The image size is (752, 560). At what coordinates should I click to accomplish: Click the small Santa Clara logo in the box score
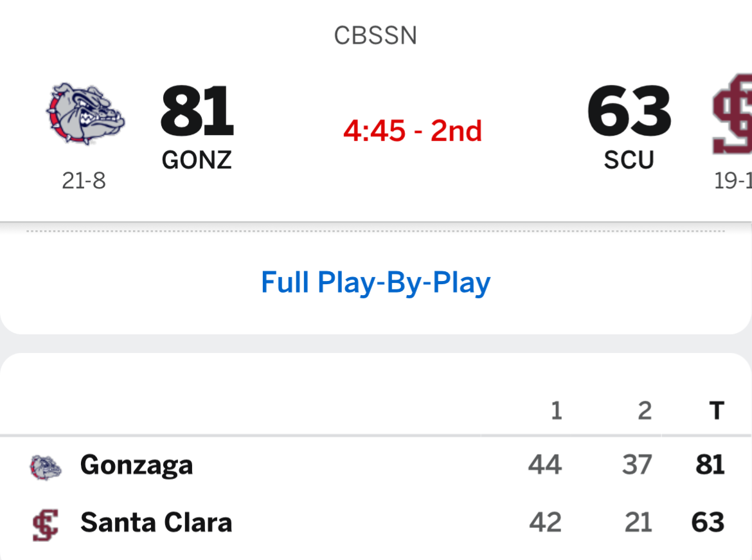pos(45,524)
